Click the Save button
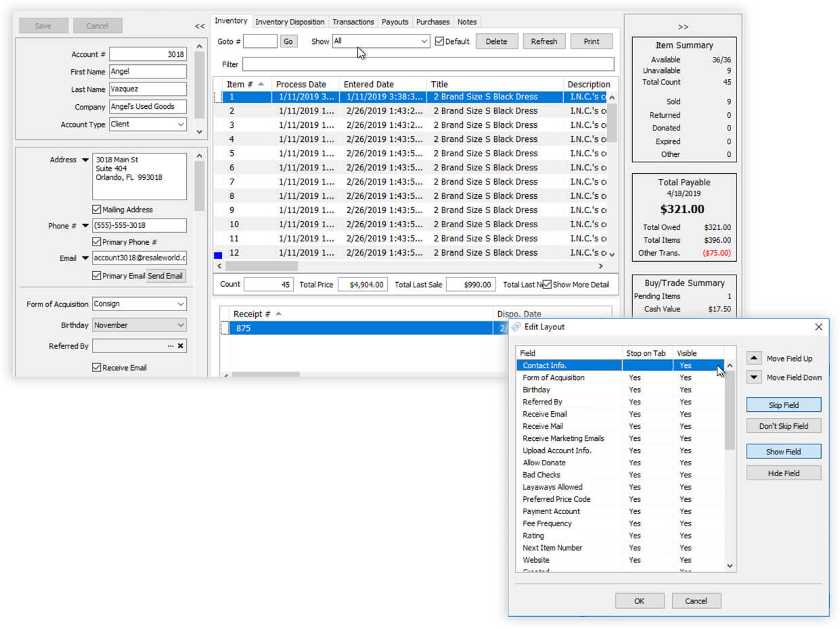The height and width of the screenshot is (629, 840). (x=43, y=26)
